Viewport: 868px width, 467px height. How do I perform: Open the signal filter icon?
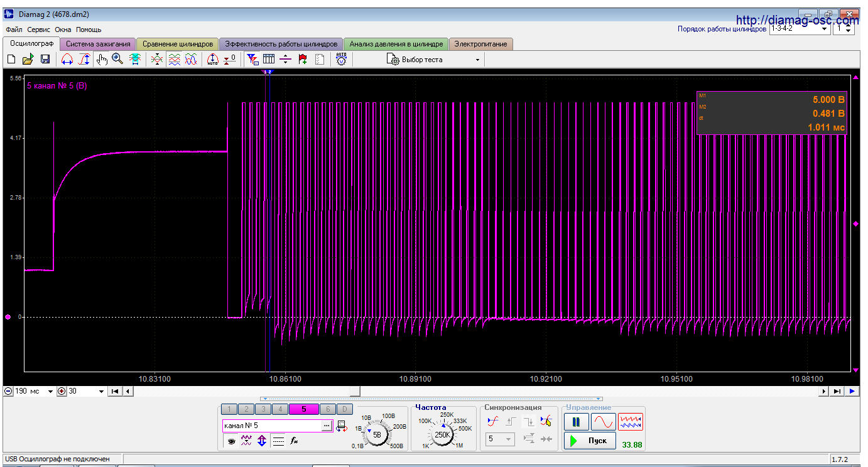coord(252,59)
